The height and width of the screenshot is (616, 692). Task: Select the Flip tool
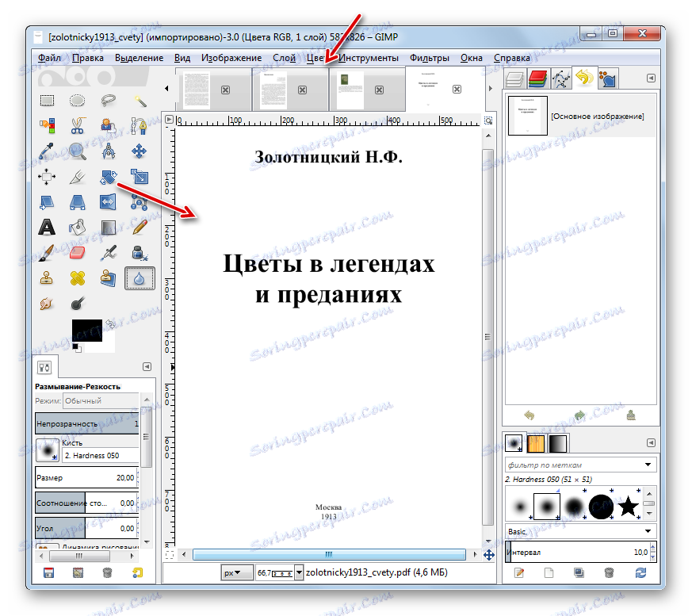[108, 202]
